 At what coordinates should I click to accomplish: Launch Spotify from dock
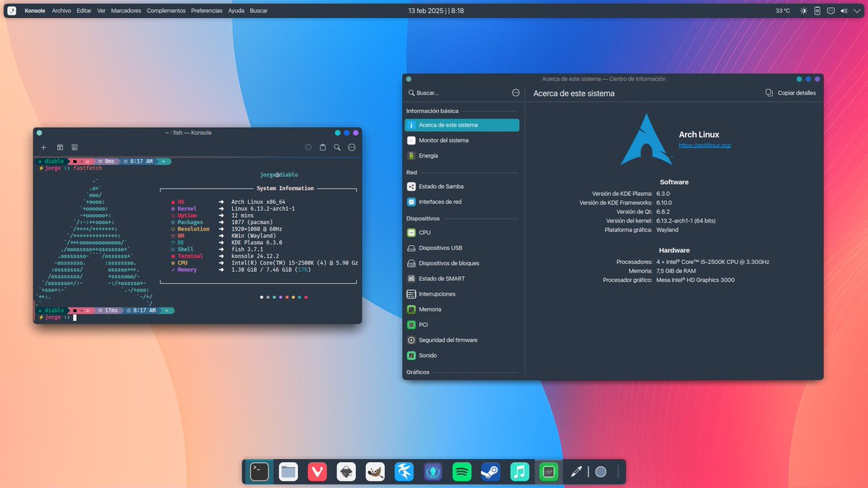tap(461, 471)
